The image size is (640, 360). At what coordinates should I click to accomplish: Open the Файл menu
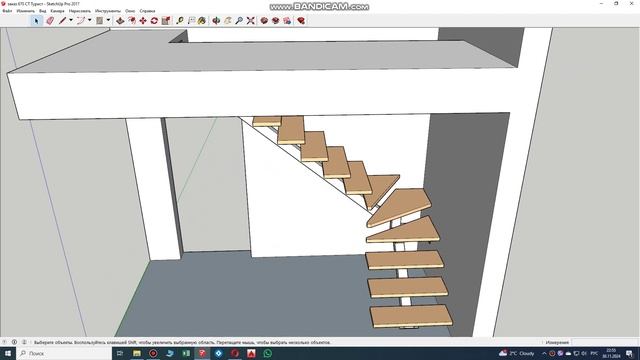coord(7,11)
